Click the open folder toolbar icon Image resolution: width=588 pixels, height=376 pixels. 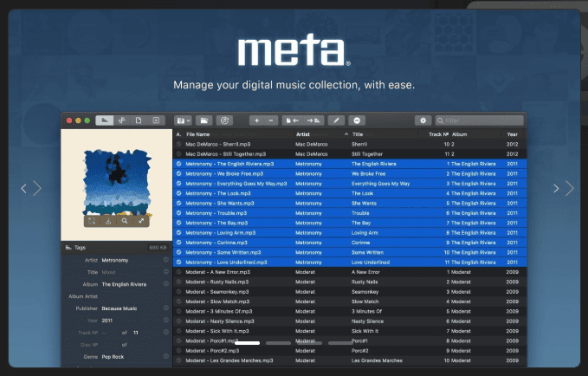[x=204, y=120]
